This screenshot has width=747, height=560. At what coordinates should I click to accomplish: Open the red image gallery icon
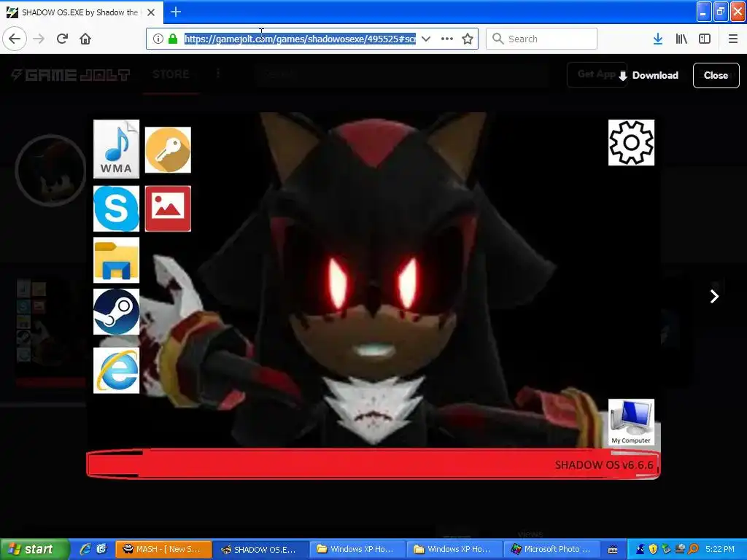[x=168, y=209]
